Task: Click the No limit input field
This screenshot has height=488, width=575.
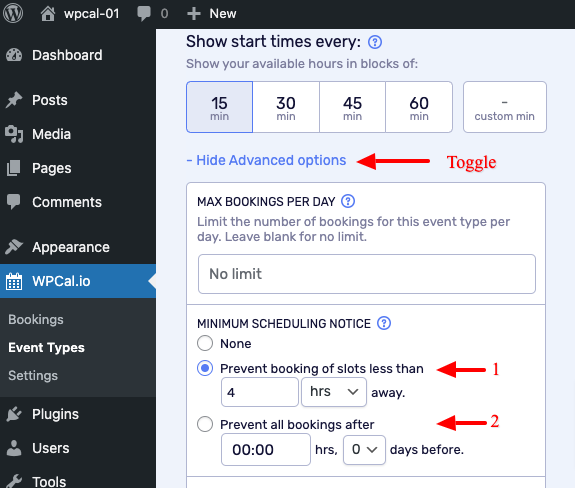Action: pyautogui.click(x=367, y=274)
